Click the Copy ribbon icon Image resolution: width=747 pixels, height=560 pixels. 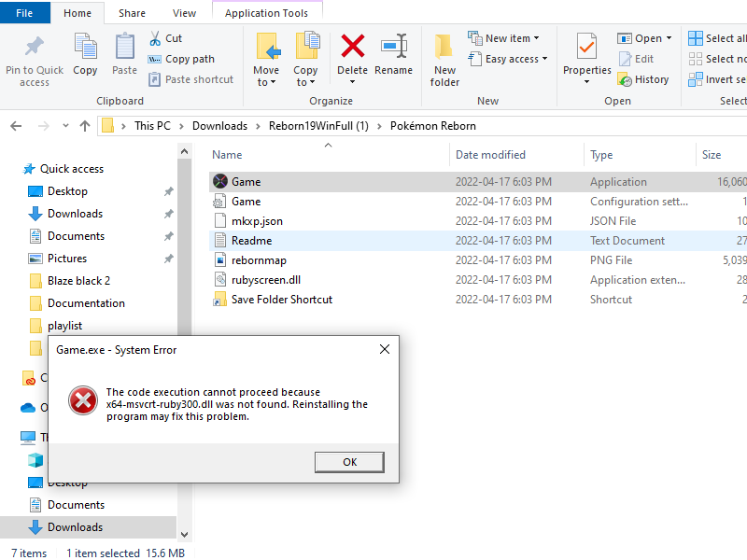(85, 46)
